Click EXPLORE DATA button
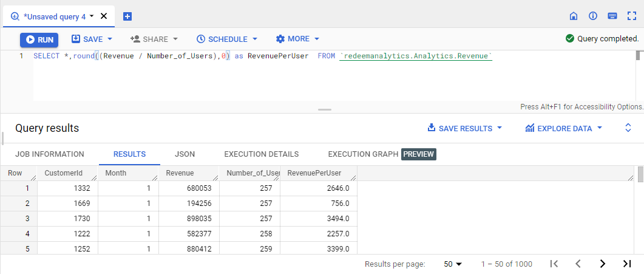 pyautogui.click(x=559, y=128)
